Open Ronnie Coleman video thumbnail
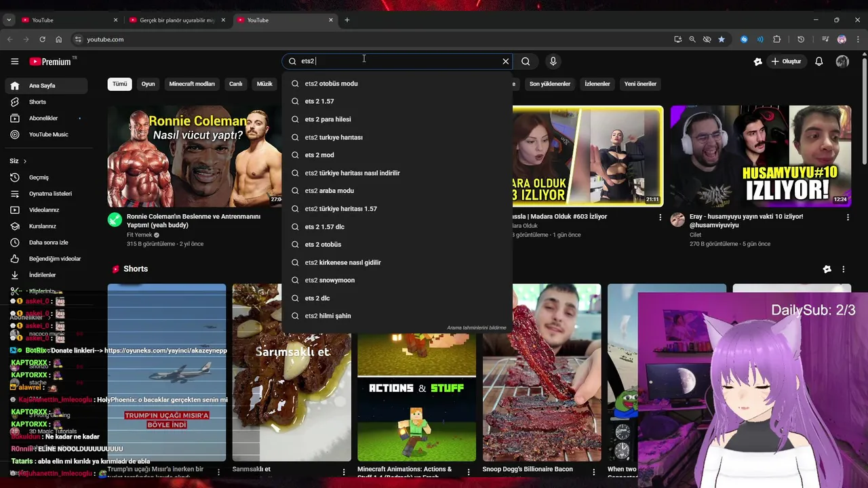 pyautogui.click(x=195, y=156)
